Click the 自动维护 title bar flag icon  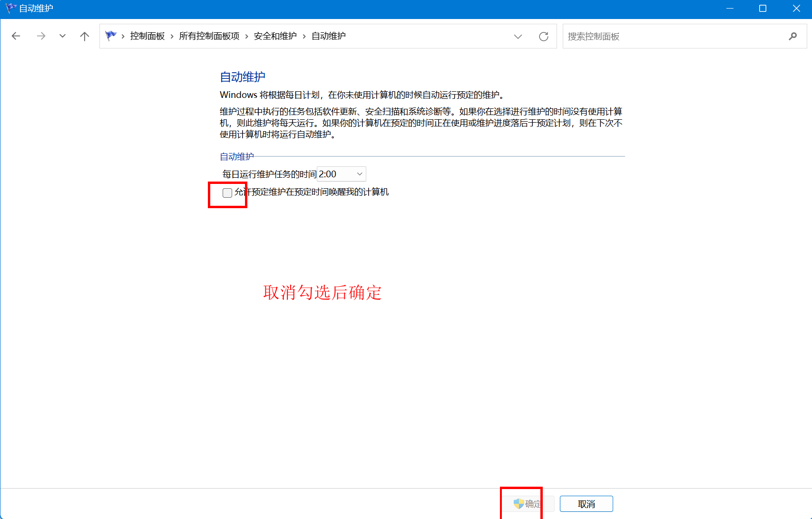(10, 9)
